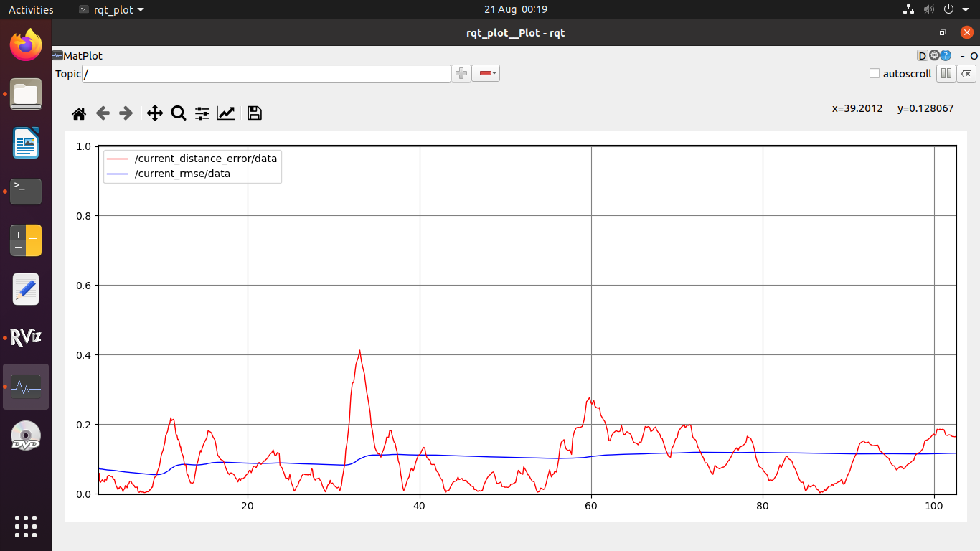
Task: Open RViz from the dock
Action: pos(26,338)
